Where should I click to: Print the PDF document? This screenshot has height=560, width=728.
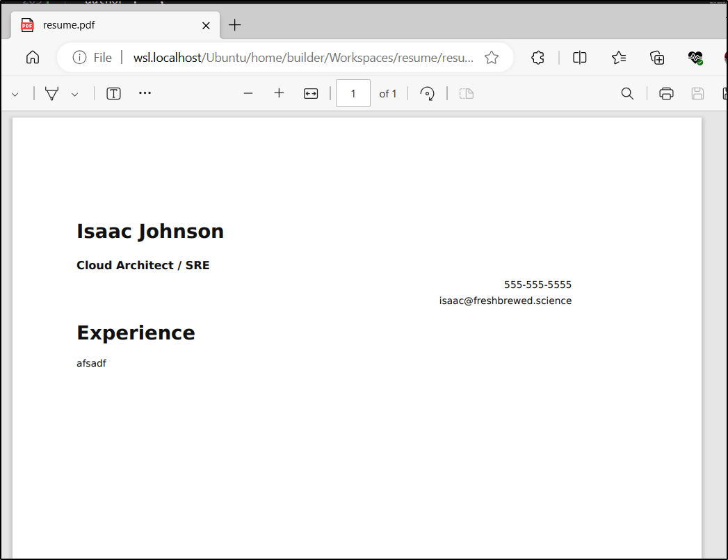pyautogui.click(x=666, y=94)
